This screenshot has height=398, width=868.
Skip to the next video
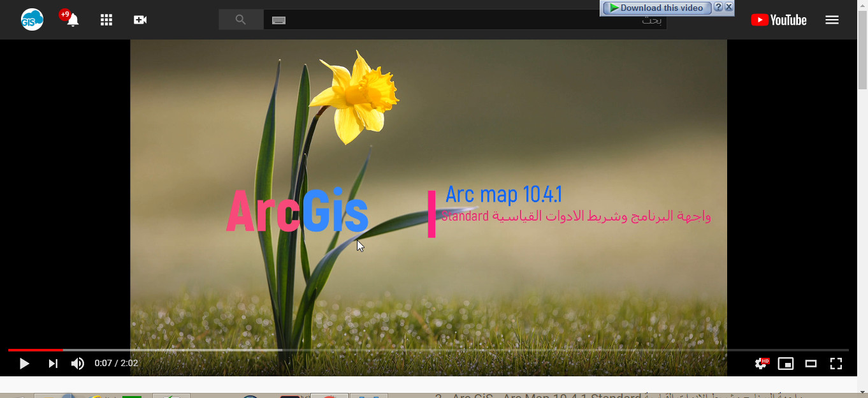point(53,364)
